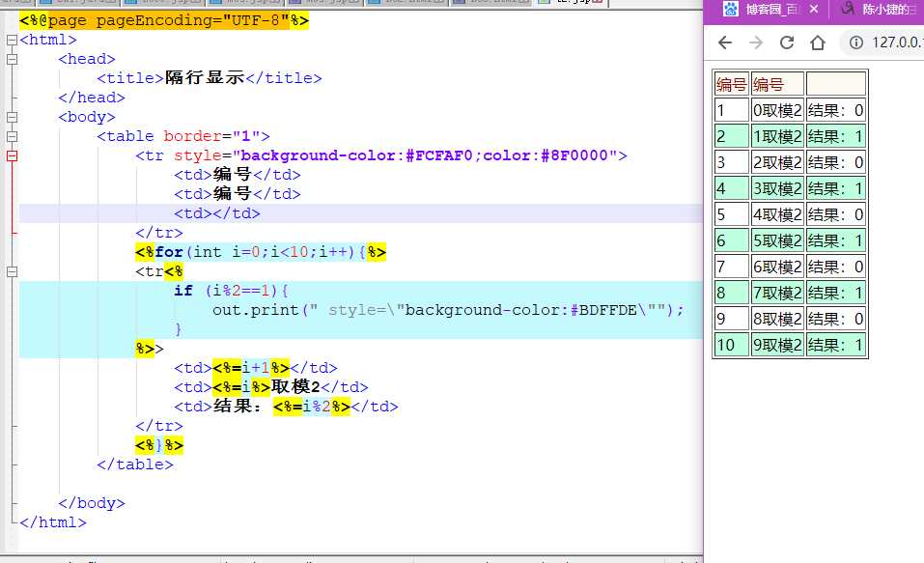
Task: Go to the browser home page
Action: (x=818, y=42)
